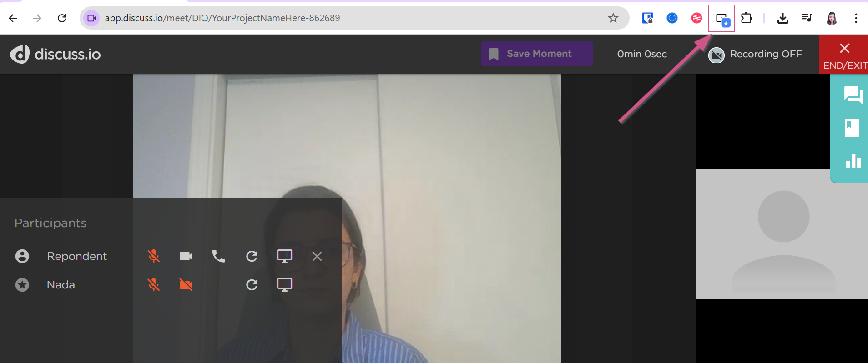Open the blue circular extension icon

pyautogui.click(x=672, y=18)
